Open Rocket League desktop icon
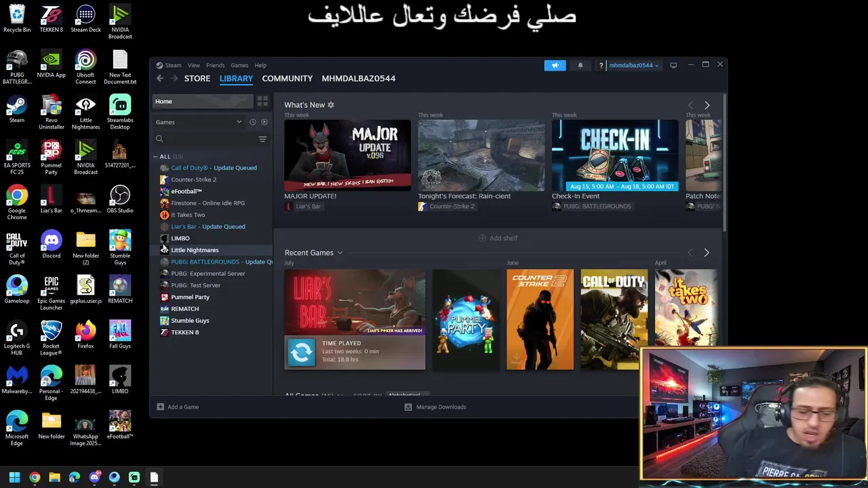The image size is (868, 488). point(52,338)
